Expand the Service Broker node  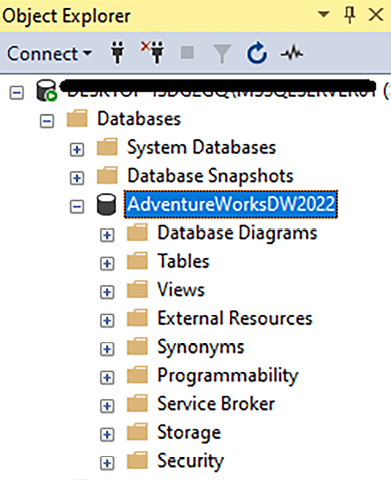pyautogui.click(x=107, y=406)
